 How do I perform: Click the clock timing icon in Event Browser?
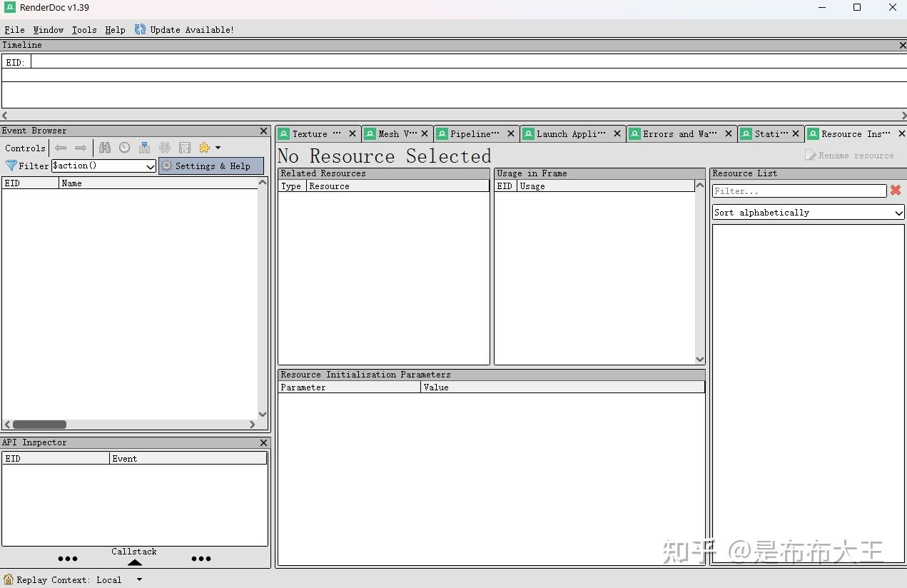pos(125,148)
